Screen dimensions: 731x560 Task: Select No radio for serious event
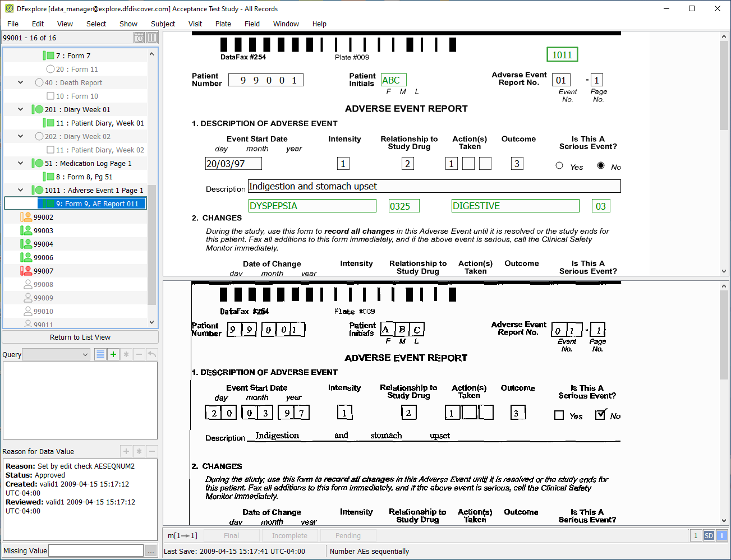601,165
